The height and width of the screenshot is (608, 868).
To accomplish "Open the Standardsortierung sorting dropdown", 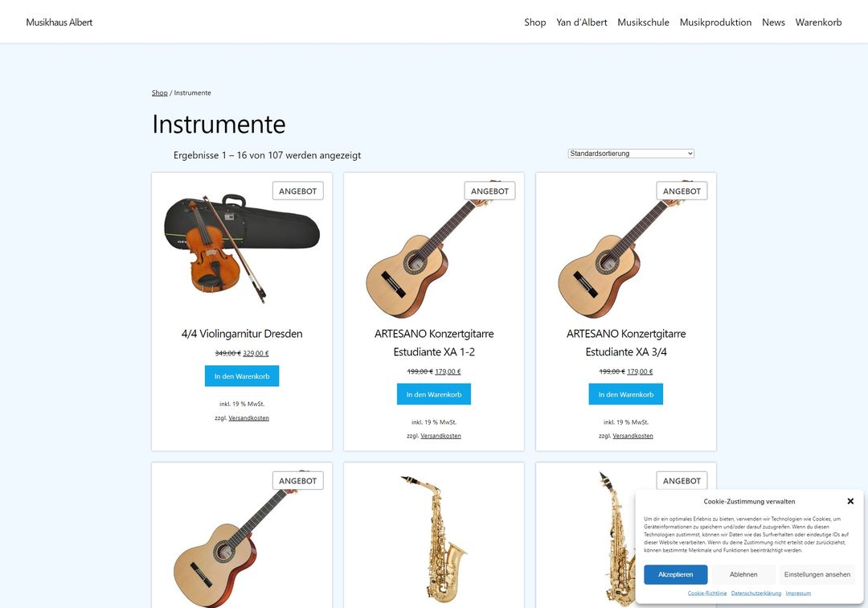I will 631,154.
